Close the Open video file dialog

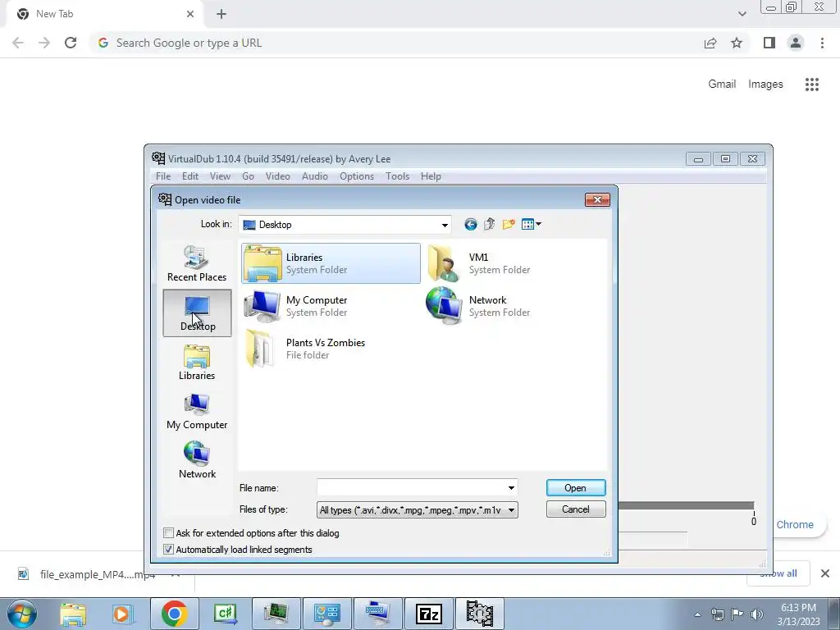click(597, 200)
